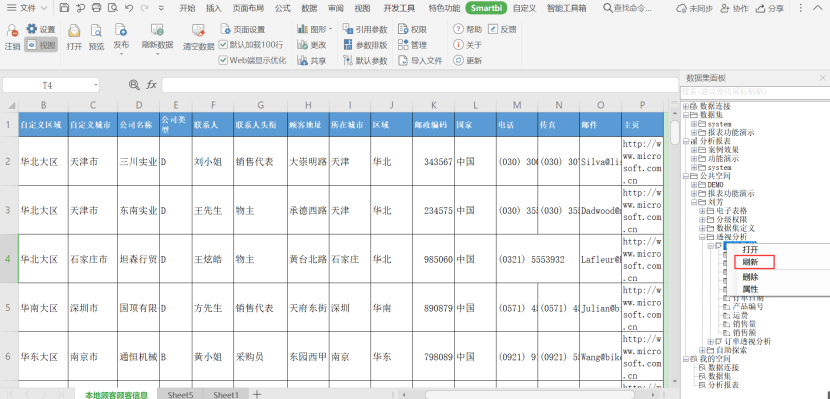The height and width of the screenshot is (399, 830).
Task: Click the 打开 open report icon
Action: (75, 32)
